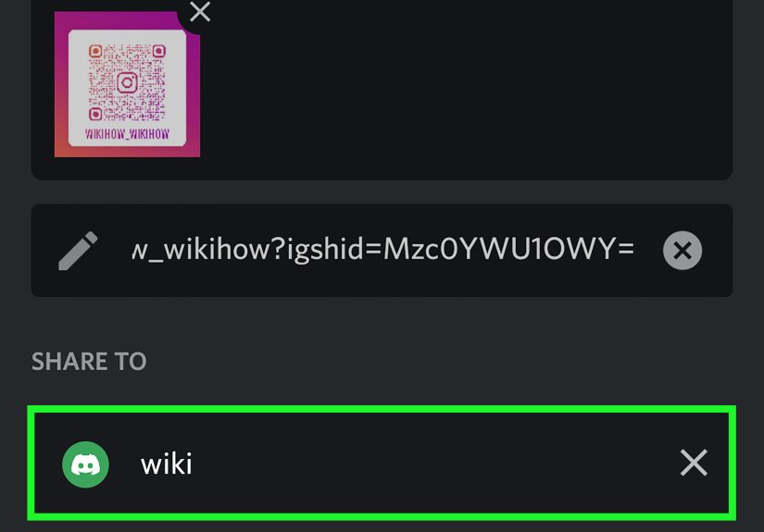764x532 pixels.
Task: Clear the link text with circled X
Action: (683, 251)
